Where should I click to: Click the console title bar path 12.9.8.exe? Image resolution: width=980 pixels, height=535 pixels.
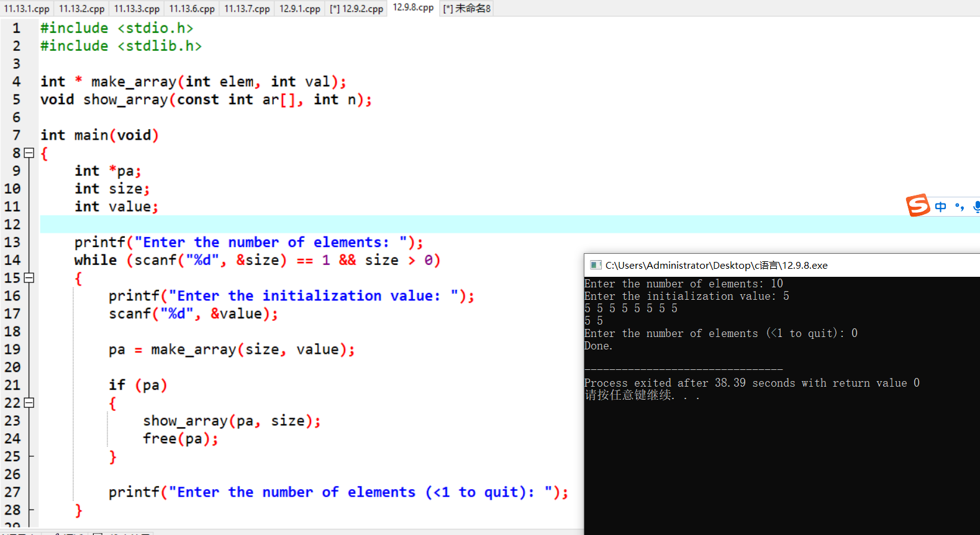[717, 265]
